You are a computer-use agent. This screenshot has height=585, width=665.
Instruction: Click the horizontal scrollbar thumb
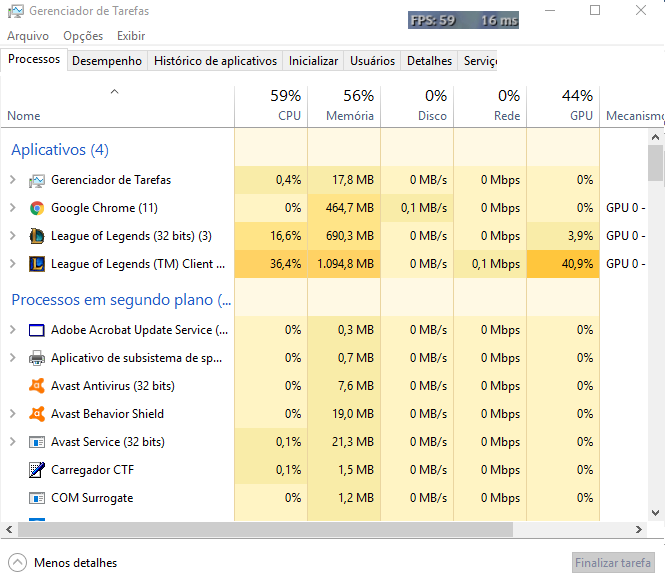(265, 529)
